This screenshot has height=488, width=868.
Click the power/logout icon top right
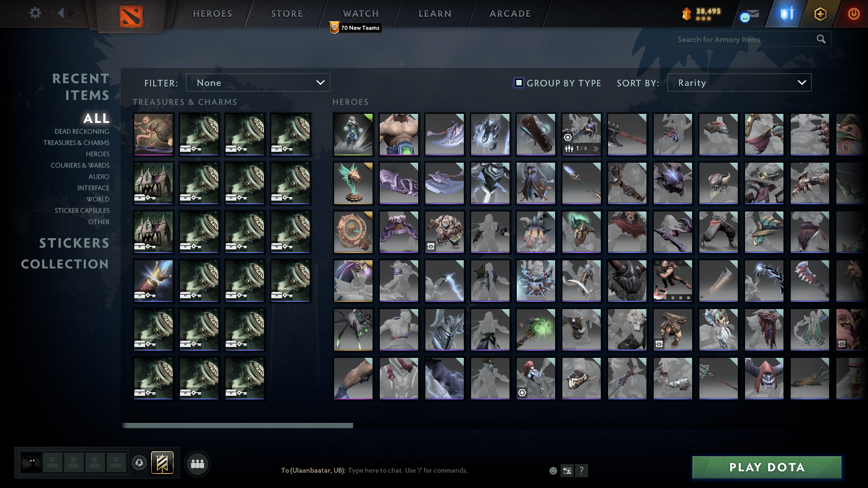coord(854,14)
